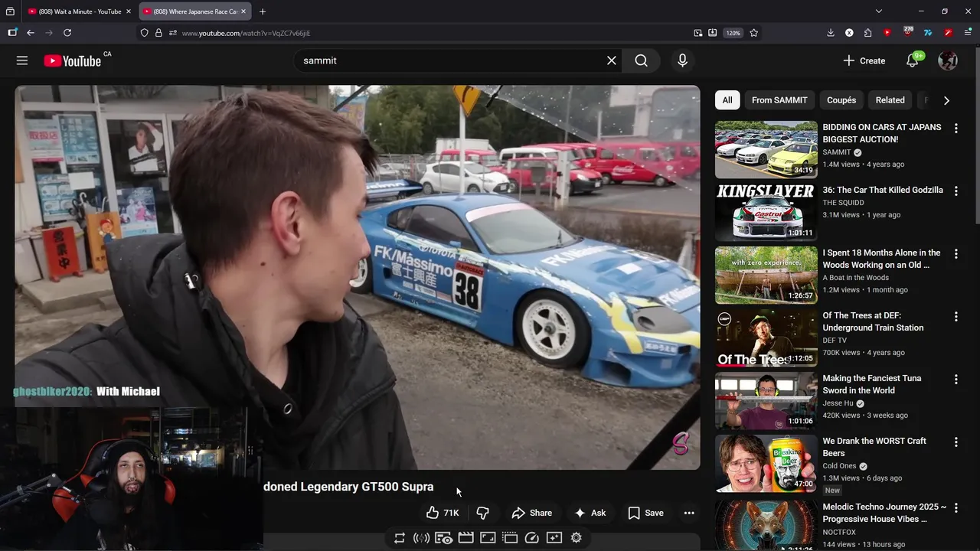This screenshot has width=980, height=551.
Task: Open 'Melodic Techno Journey 2025' video title
Action: 884,513
